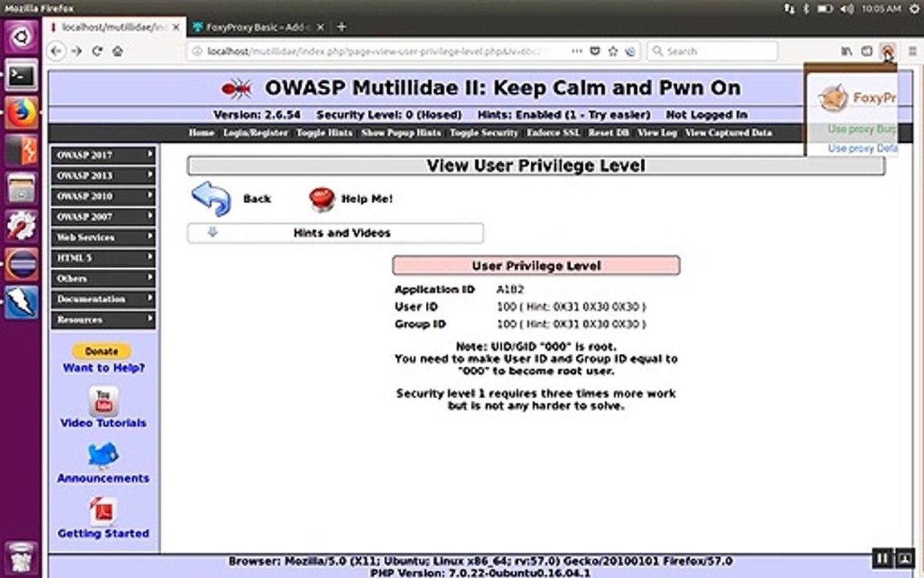Click the Pocket save icon

pos(595,51)
